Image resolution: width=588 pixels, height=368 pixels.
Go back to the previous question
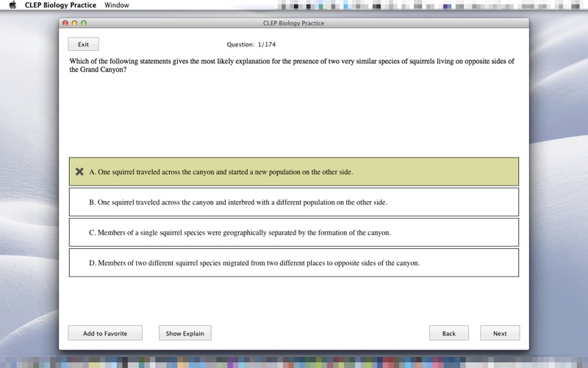pos(449,333)
